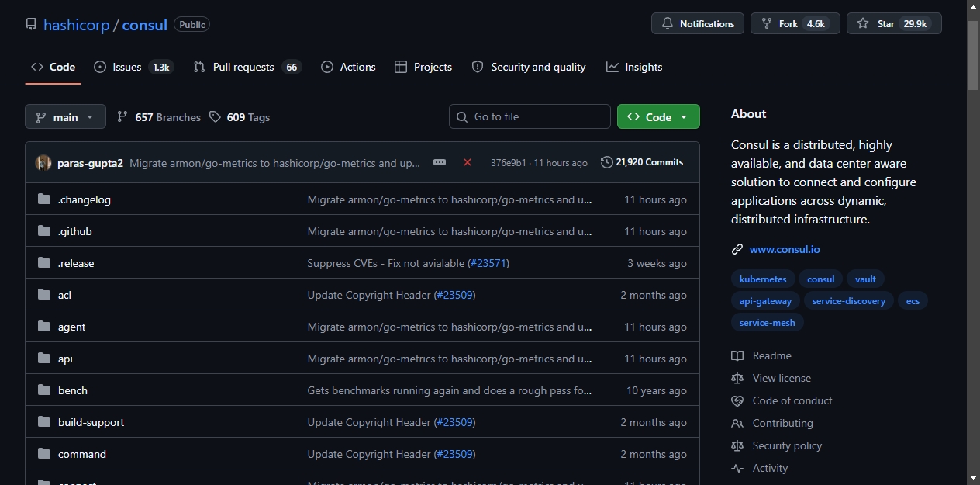Click the Notifications bell button
The image size is (980, 485).
698,23
